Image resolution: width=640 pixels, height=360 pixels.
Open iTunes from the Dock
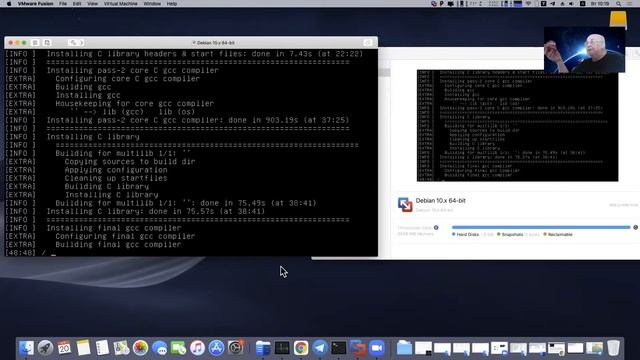tap(197, 348)
